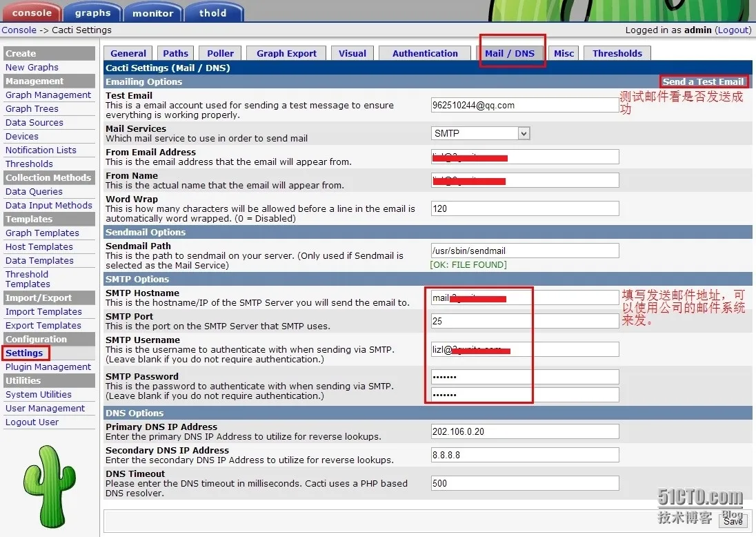Focus the Word Wrap field
The image size is (756, 537).
click(x=525, y=208)
